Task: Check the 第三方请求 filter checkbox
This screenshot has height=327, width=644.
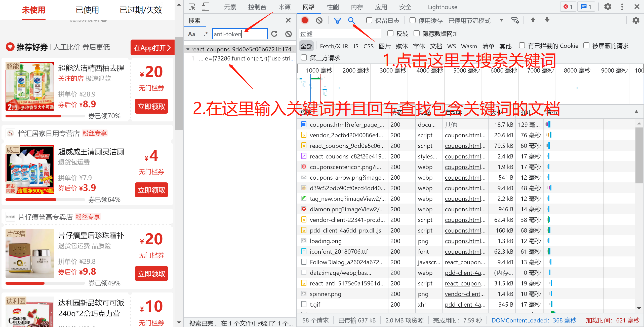Action: [x=303, y=57]
